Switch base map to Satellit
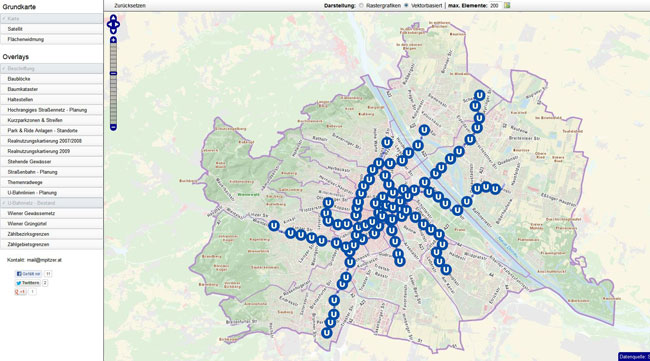 51,29
